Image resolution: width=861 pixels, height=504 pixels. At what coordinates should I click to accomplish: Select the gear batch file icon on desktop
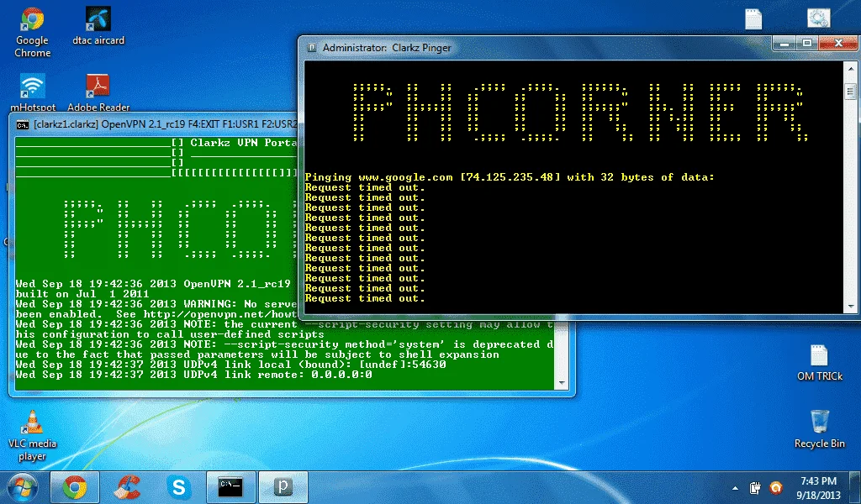818,18
